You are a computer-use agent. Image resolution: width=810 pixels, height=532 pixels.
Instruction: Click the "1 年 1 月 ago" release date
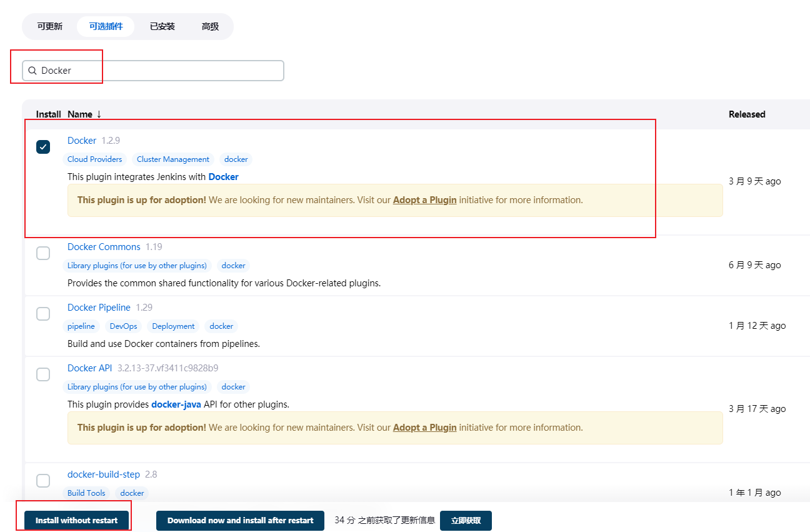(755, 493)
